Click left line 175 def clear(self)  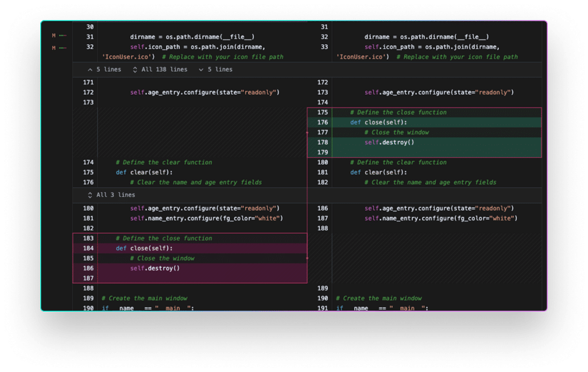pos(144,172)
